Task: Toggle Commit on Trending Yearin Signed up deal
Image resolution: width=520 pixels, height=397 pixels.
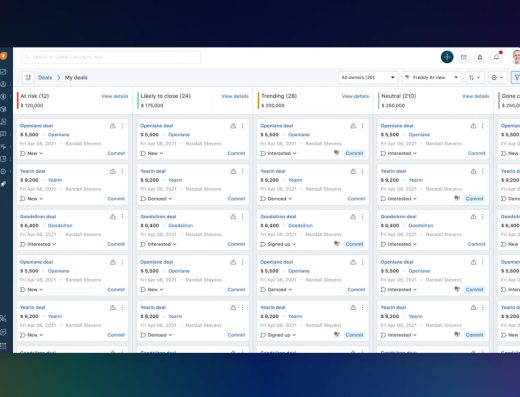Action: click(x=354, y=335)
